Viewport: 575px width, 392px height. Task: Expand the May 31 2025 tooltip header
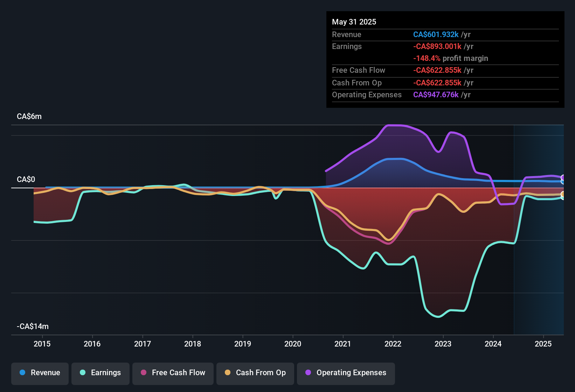click(x=354, y=22)
